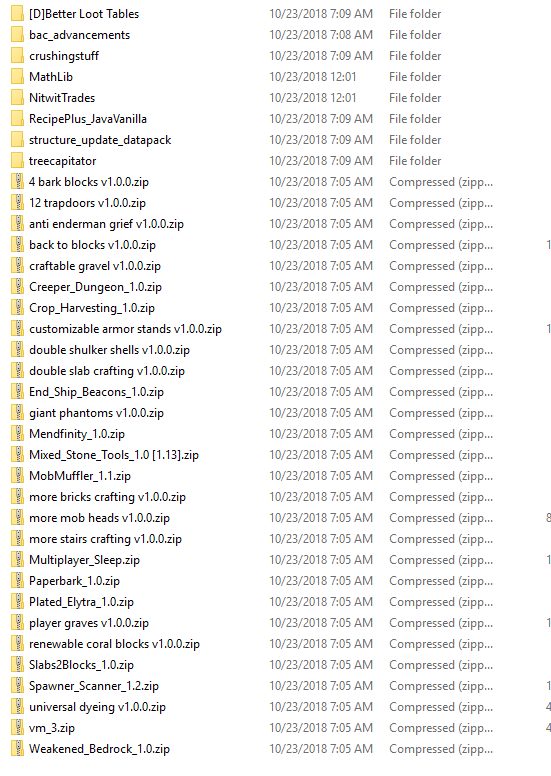Click the zip icon for Slabs2Blocks_1.0.zip

point(17,665)
